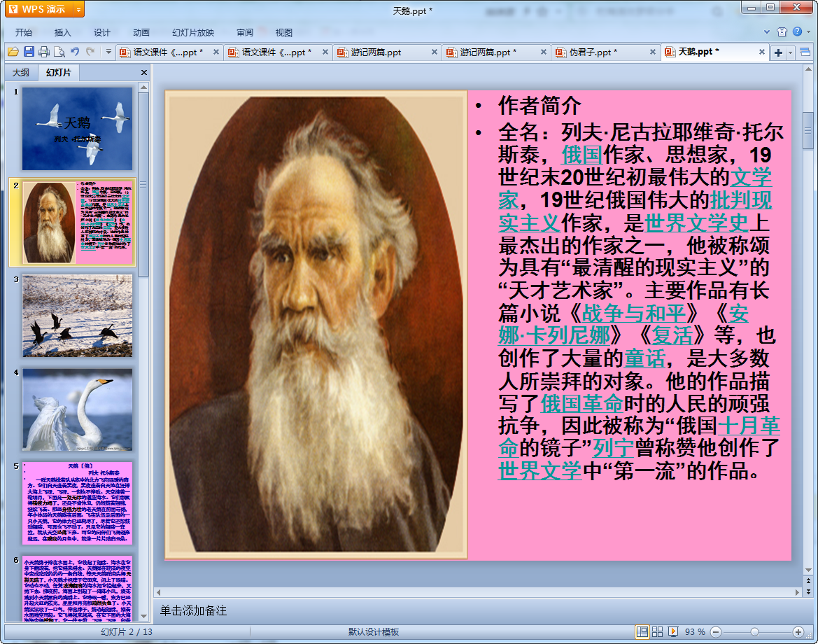The height and width of the screenshot is (644, 818).
Task: Switch to slide sorter view icon
Action: point(657,632)
